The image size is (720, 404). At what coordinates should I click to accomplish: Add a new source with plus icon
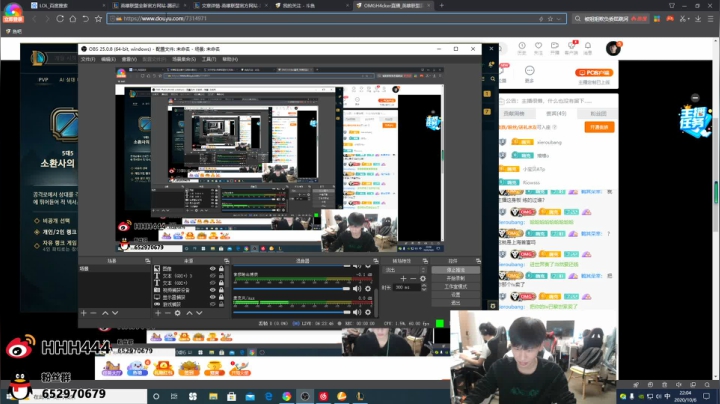pyautogui.click(x=158, y=313)
